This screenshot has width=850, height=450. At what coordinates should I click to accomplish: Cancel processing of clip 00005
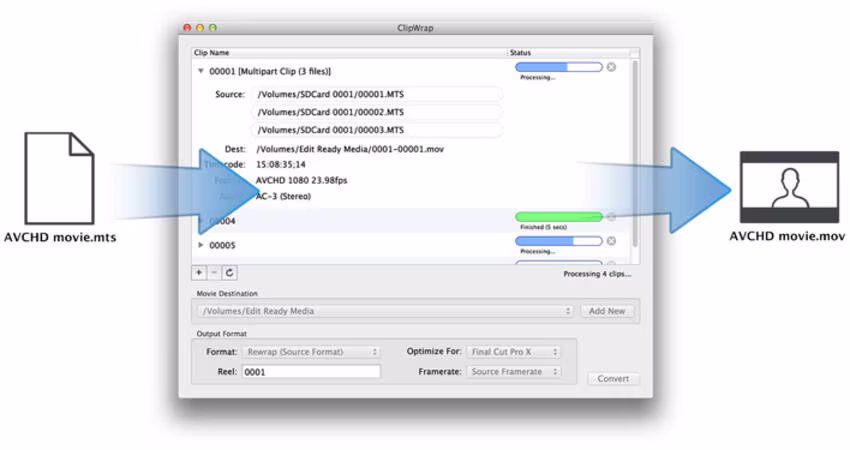pos(611,241)
